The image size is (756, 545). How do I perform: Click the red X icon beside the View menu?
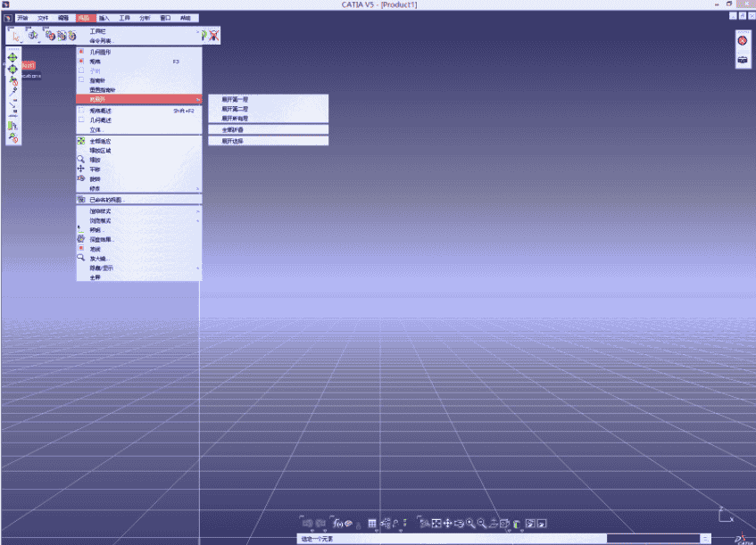tap(214, 36)
